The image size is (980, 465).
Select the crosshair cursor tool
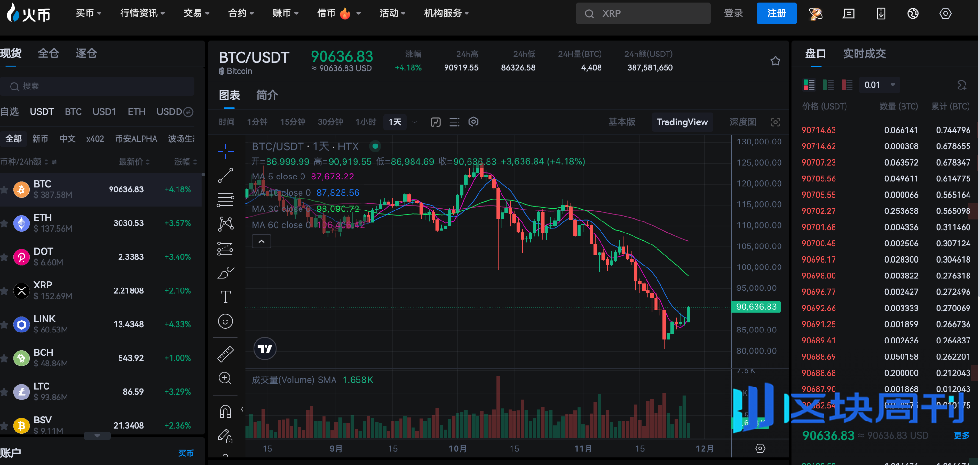coord(225,151)
